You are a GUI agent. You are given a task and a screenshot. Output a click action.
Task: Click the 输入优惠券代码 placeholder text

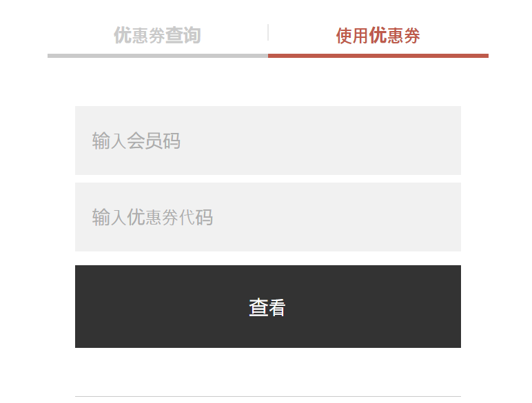pyautogui.click(x=152, y=218)
